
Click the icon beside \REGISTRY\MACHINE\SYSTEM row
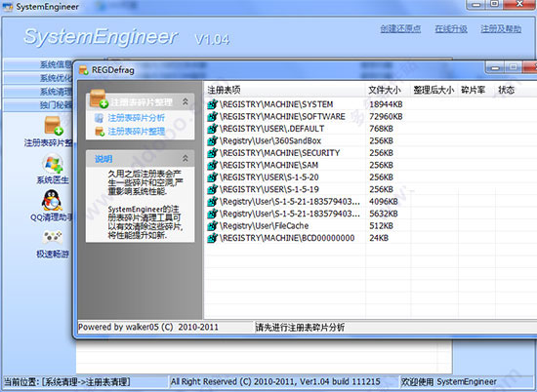212,104
